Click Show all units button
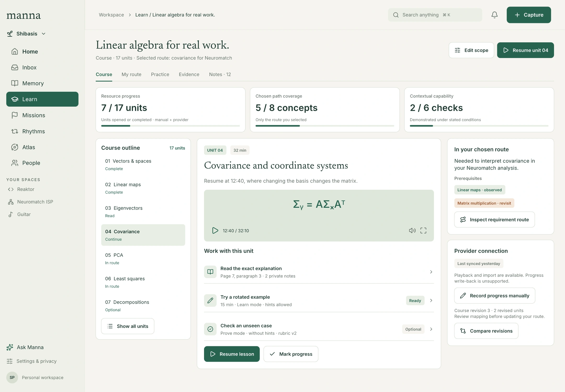This screenshot has width=565, height=392. click(x=128, y=326)
